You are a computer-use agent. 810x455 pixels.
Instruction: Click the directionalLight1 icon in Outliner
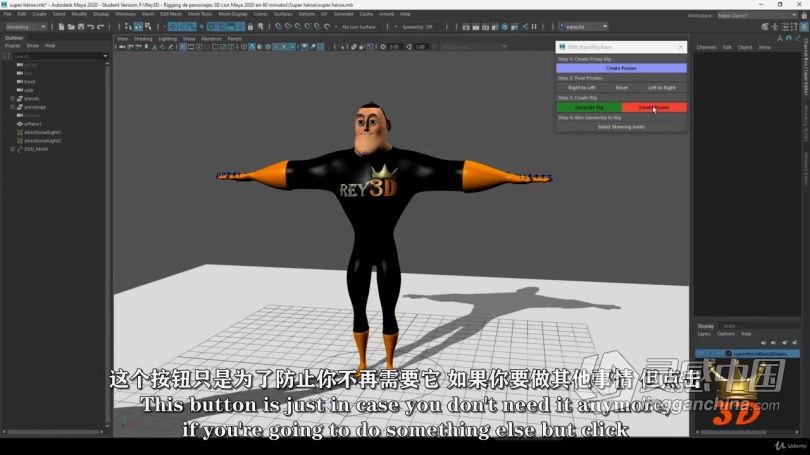click(x=20, y=132)
